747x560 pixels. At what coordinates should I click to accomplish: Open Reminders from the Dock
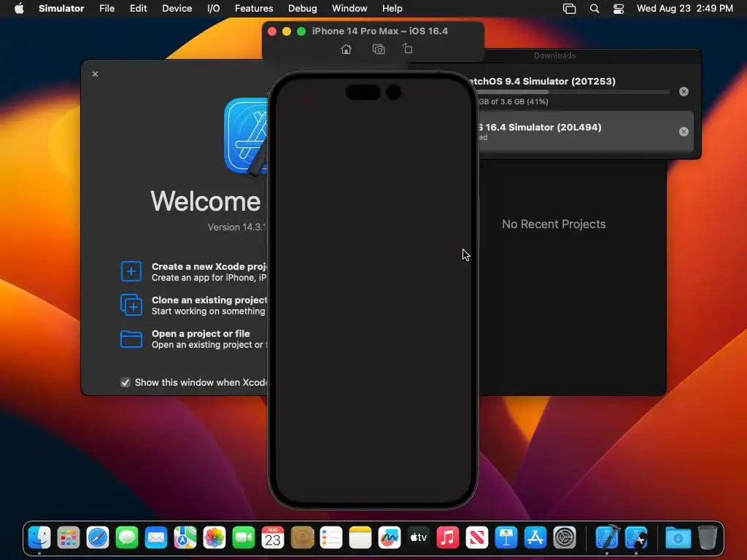(331, 537)
